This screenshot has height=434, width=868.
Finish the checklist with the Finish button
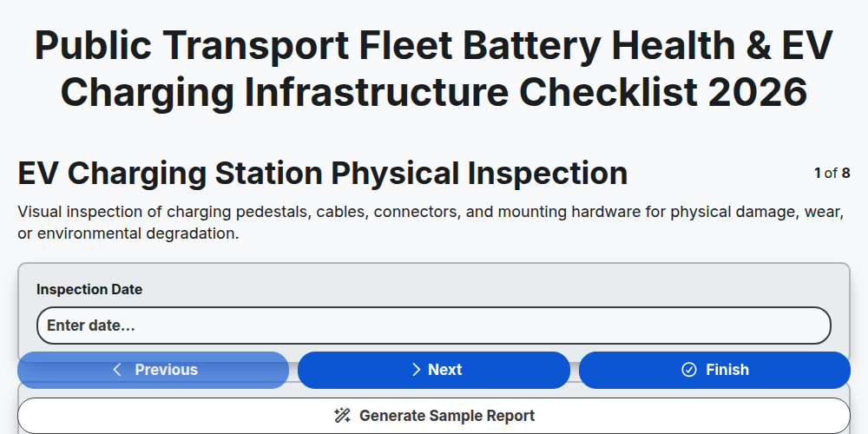(714, 370)
